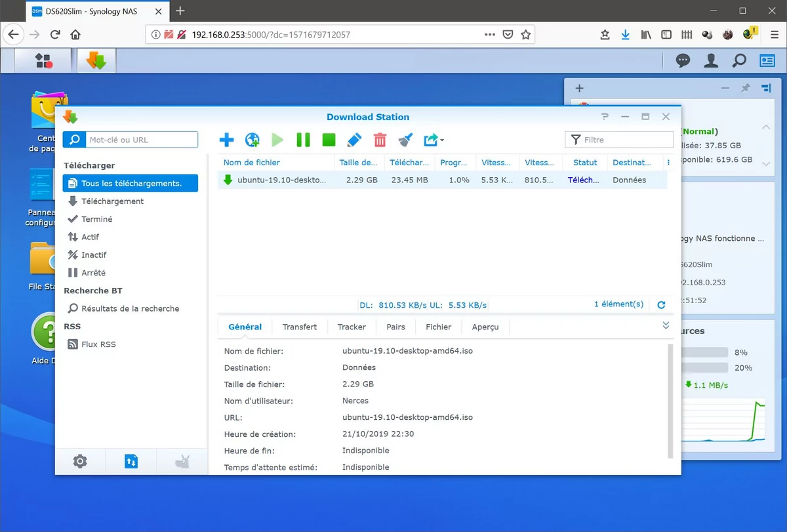
Task: Sort by the Statut column header
Action: 585,163
